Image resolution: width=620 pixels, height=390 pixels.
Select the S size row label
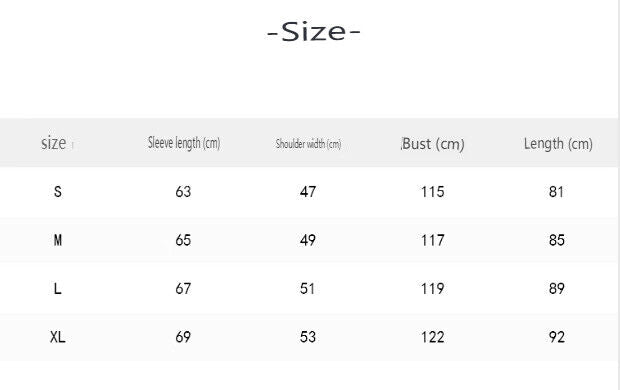(x=58, y=192)
